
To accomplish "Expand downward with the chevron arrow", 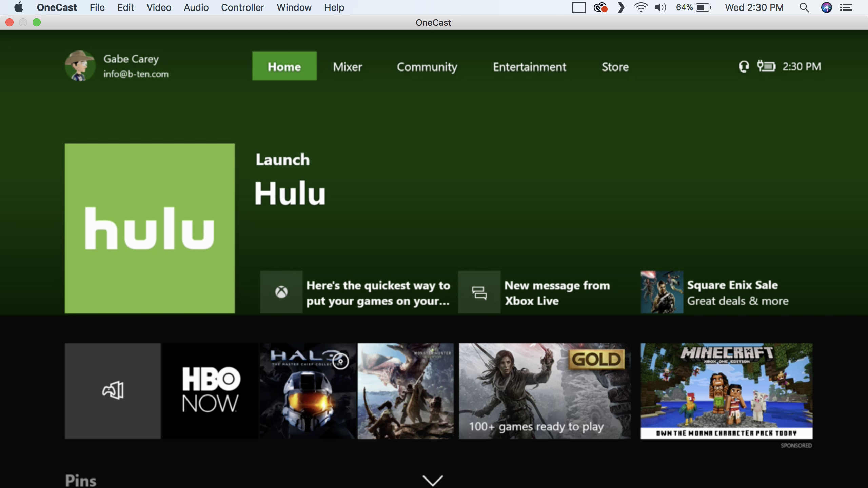I will click(433, 480).
